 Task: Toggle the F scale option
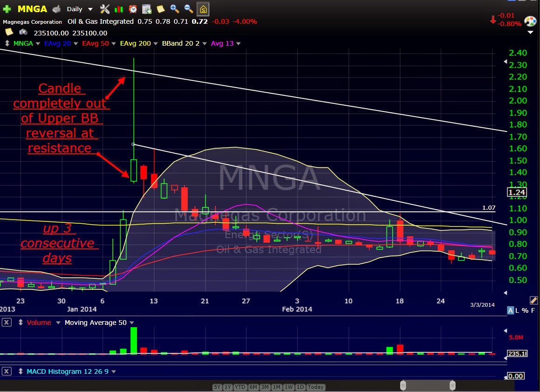pos(533,310)
